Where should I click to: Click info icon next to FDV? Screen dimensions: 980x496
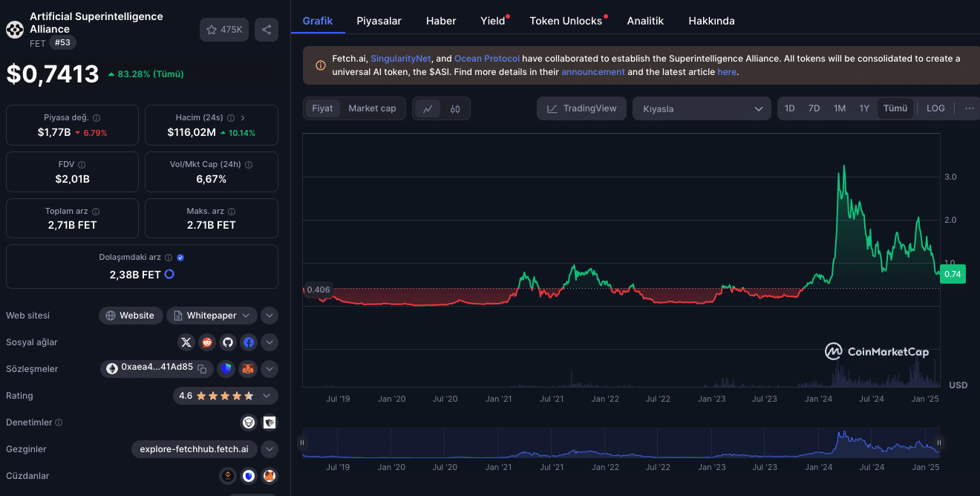[x=82, y=165]
